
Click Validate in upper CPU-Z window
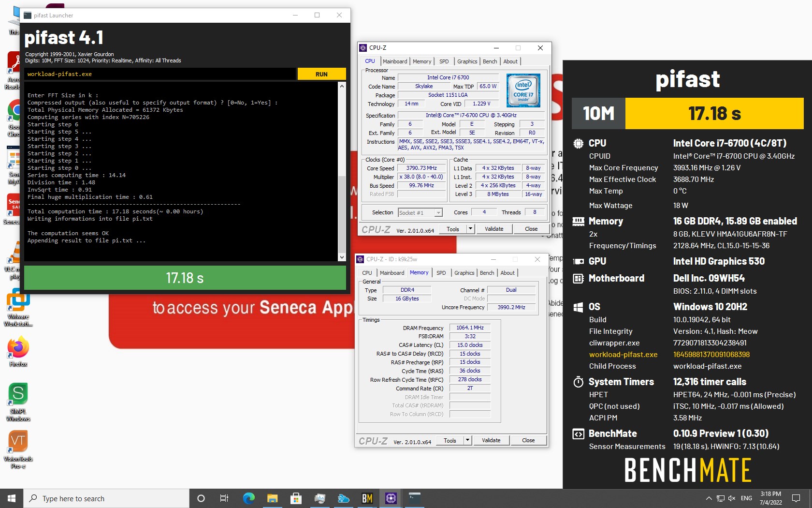pyautogui.click(x=494, y=229)
